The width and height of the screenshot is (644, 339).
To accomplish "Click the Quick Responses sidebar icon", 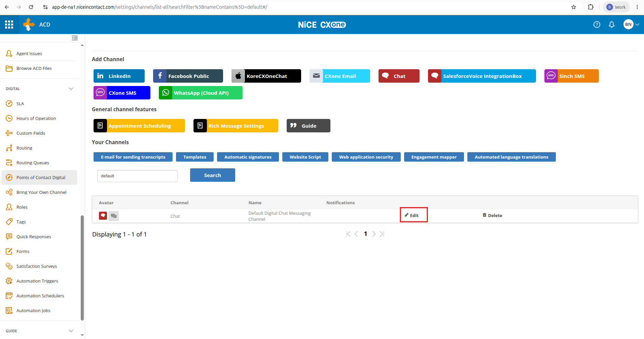I will [x=9, y=237].
